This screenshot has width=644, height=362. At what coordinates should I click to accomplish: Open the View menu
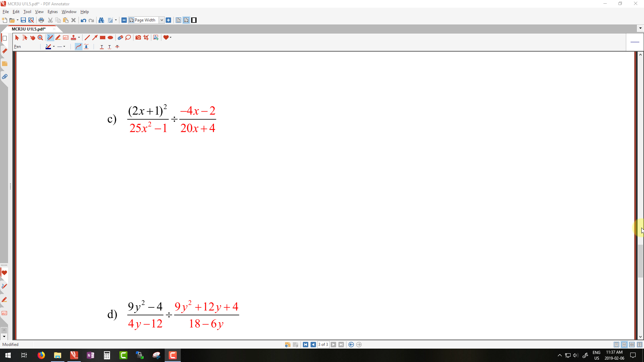click(39, 11)
